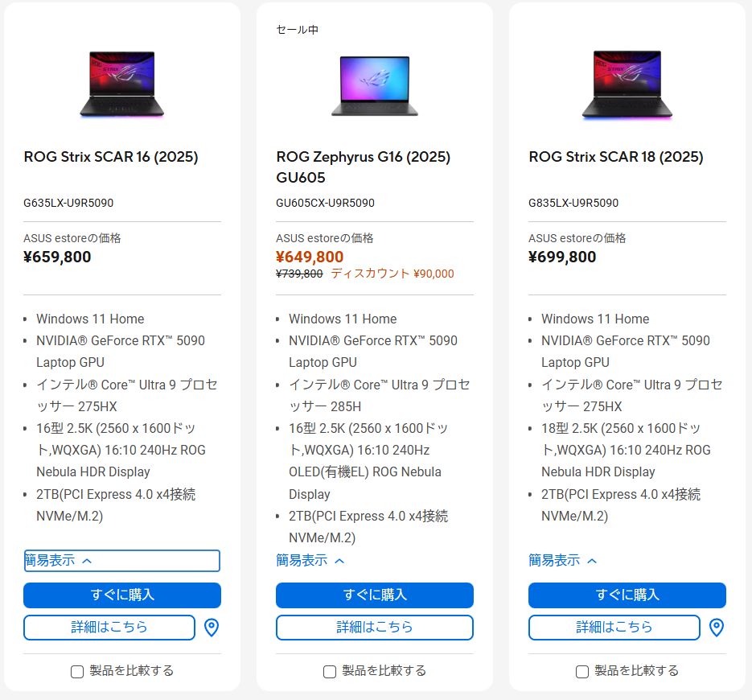Buy ROG Strix SCAR 16 with すぐに購入

click(x=122, y=595)
